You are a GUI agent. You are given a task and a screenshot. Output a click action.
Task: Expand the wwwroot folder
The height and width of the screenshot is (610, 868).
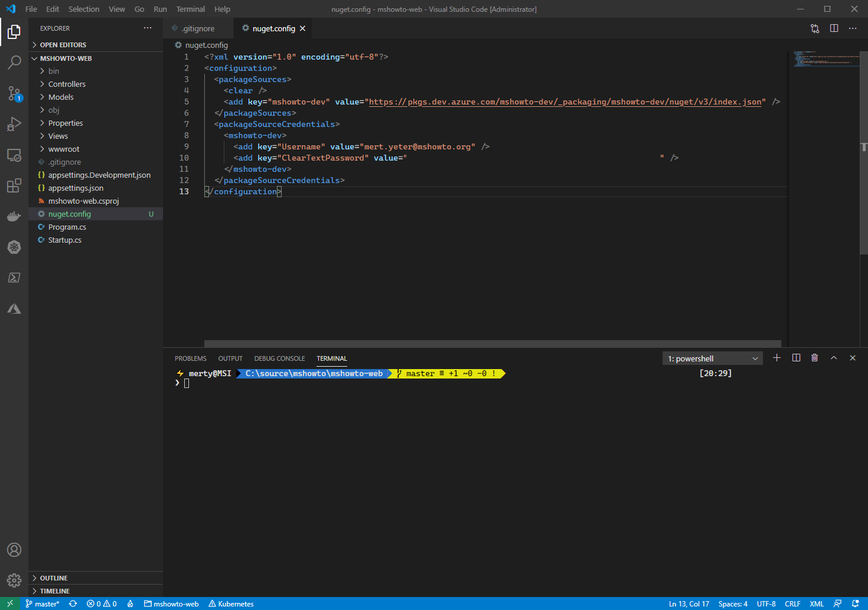pyautogui.click(x=96, y=149)
